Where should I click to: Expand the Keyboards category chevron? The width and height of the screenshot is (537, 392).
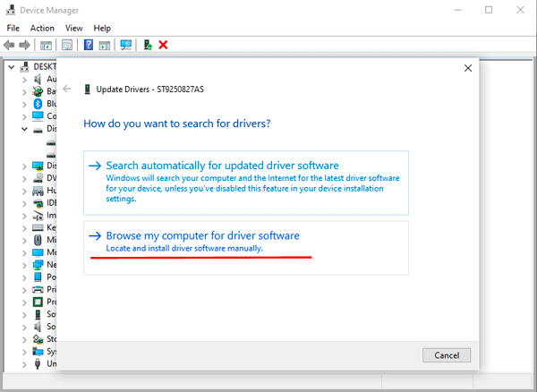pyautogui.click(x=24, y=228)
